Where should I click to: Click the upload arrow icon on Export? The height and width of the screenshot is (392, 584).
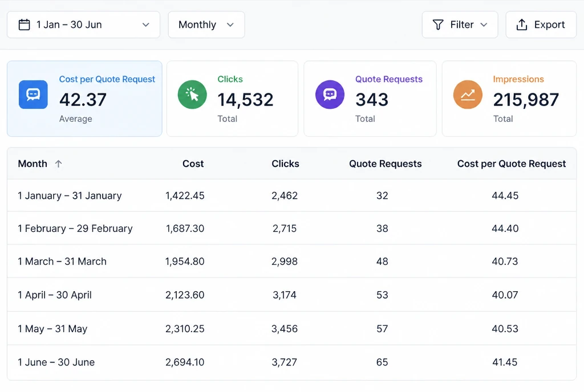point(522,24)
